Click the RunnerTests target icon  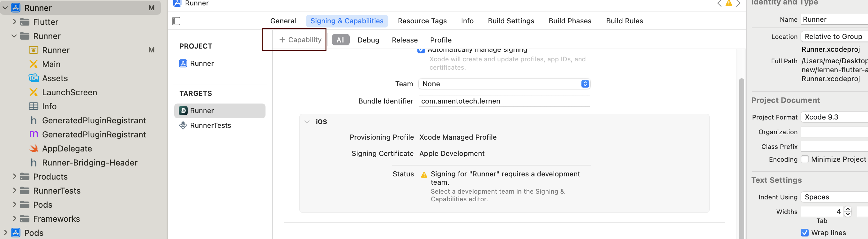pyautogui.click(x=183, y=126)
